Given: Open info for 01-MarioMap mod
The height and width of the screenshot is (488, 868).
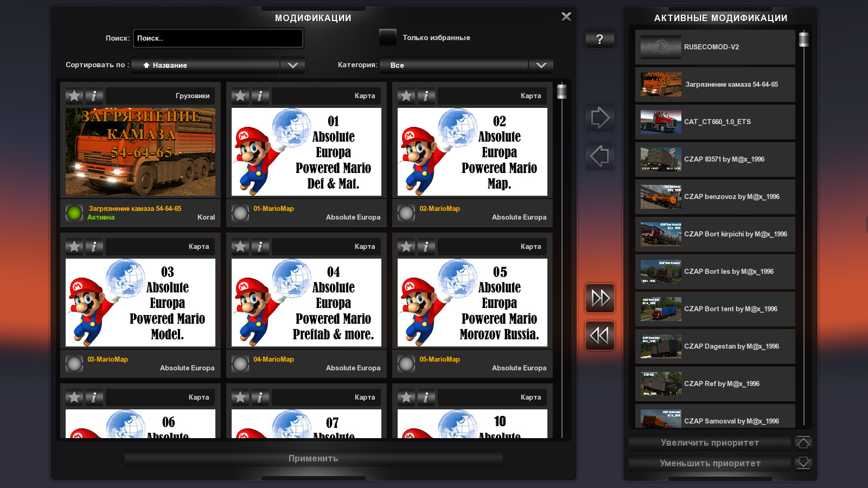Looking at the screenshot, I should 260,96.
